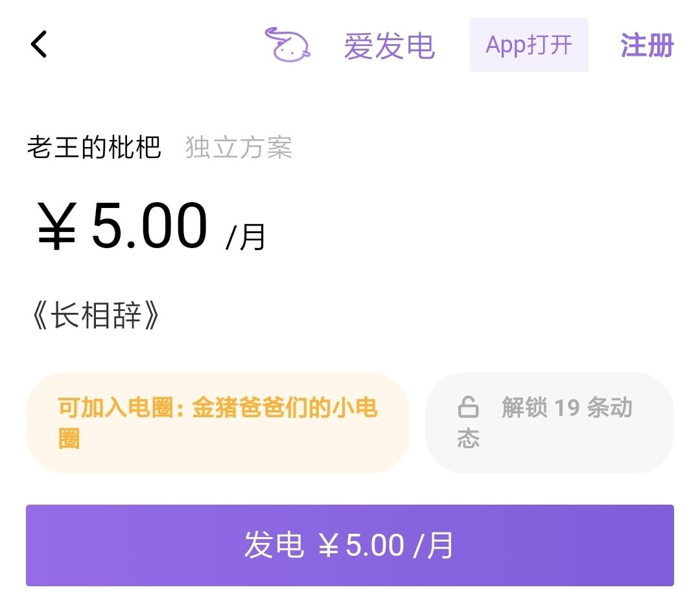Click the 《长相辞》 plan title
This screenshot has width=700, height=607.
click(x=95, y=315)
